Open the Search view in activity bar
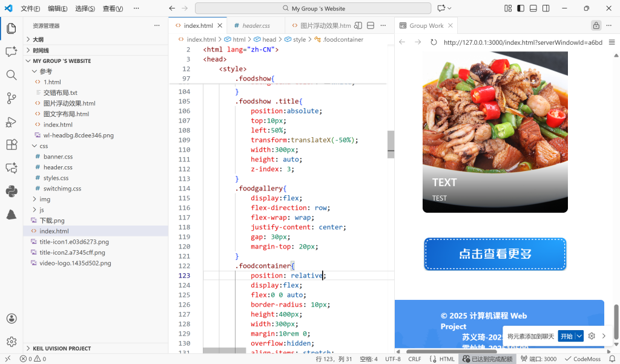 pos(11,75)
